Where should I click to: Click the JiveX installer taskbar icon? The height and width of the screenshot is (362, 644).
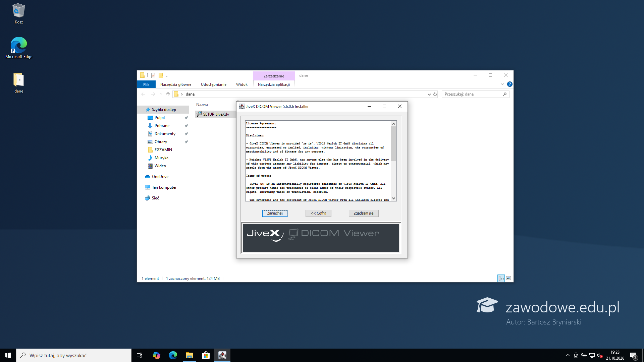coord(222,355)
